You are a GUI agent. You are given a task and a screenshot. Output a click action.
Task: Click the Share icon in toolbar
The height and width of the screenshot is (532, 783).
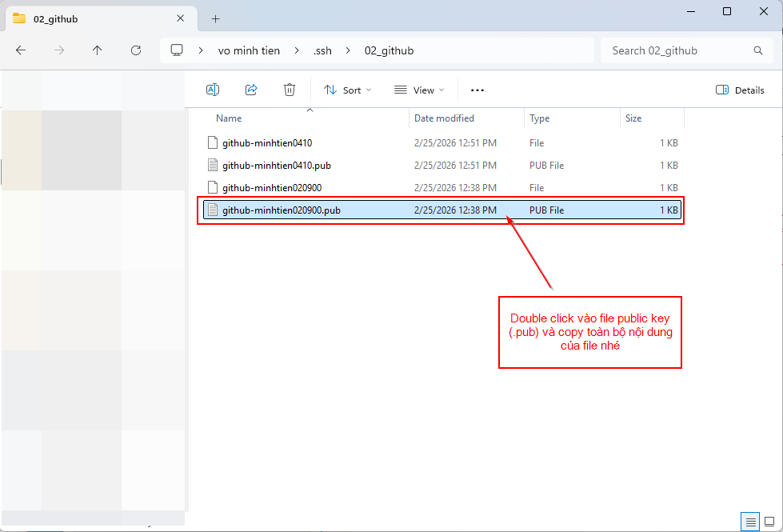(251, 90)
